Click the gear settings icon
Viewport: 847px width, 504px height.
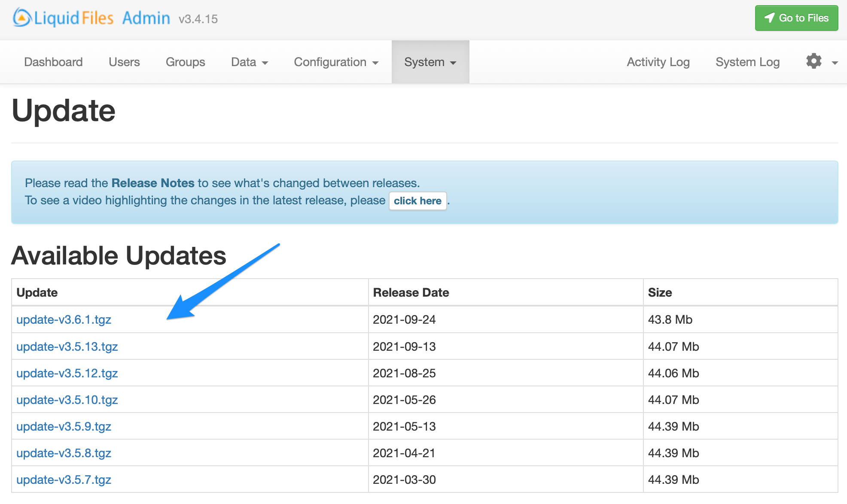(813, 61)
